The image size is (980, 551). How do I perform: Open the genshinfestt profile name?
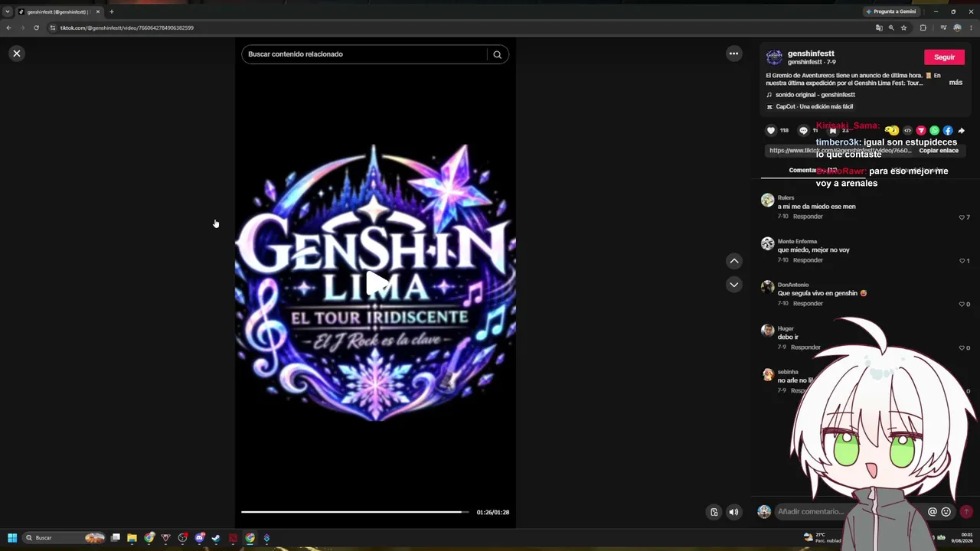[x=811, y=54]
